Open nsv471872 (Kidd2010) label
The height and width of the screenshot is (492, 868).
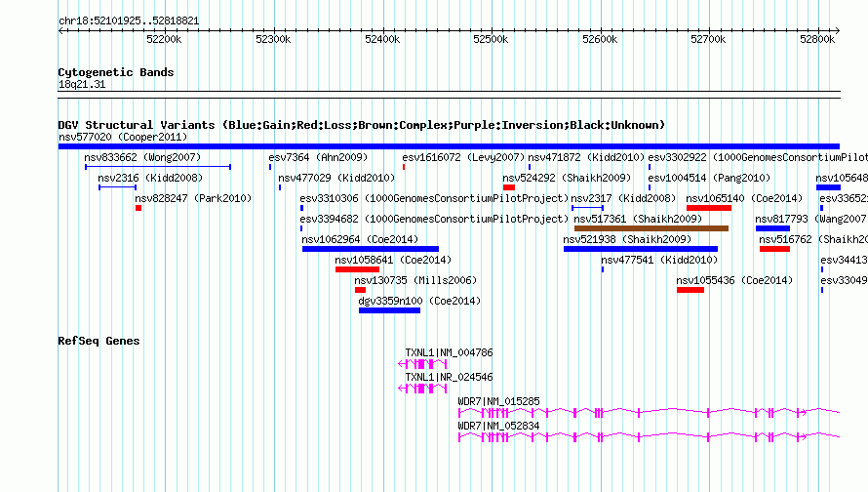coord(586,157)
